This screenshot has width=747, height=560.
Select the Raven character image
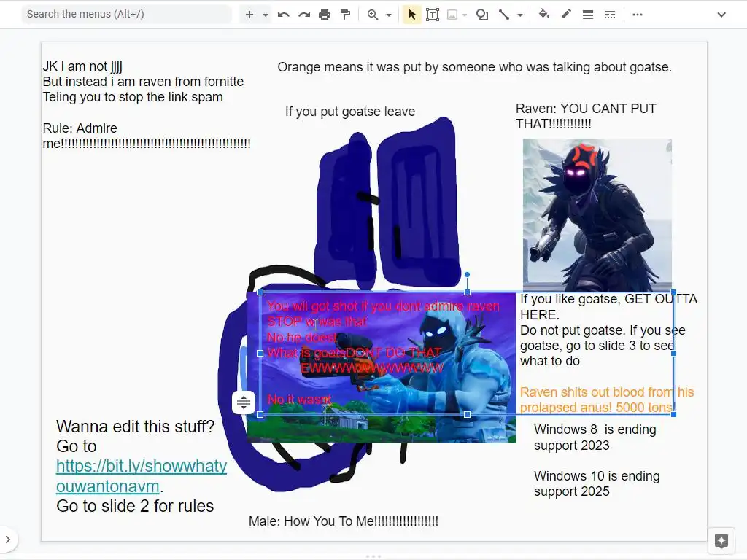click(x=597, y=215)
